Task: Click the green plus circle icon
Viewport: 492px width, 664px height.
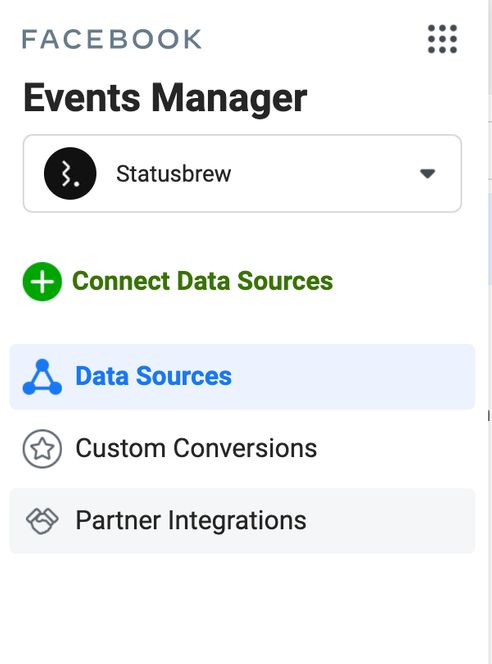Action: (42, 282)
